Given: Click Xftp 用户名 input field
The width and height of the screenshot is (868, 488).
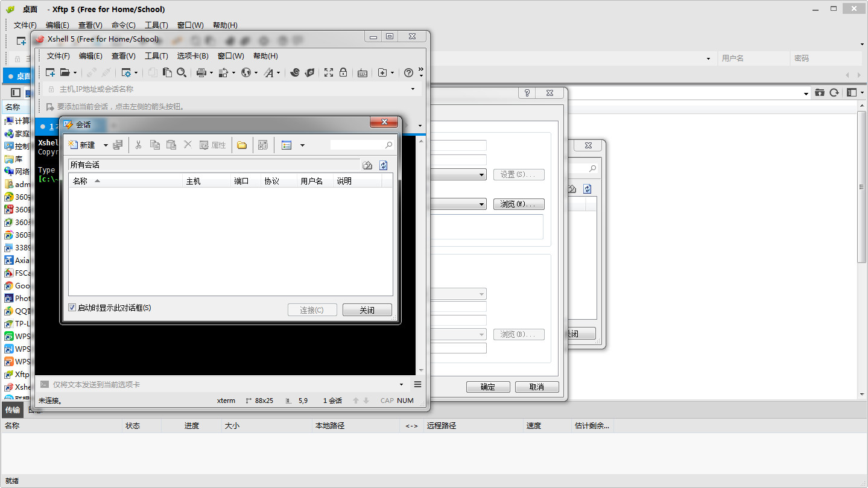Looking at the screenshot, I should [753, 59].
